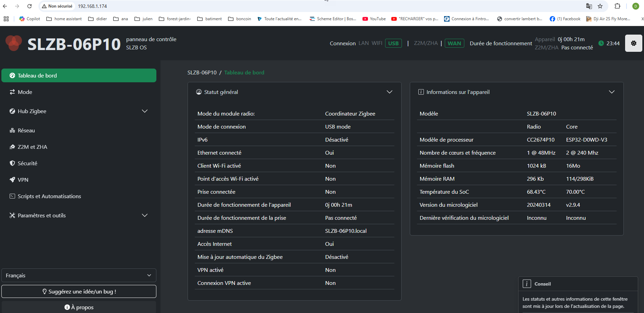Click SLZB-06P10 breadcrumb link
This screenshot has height=313, width=644.
[x=202, y=72]
